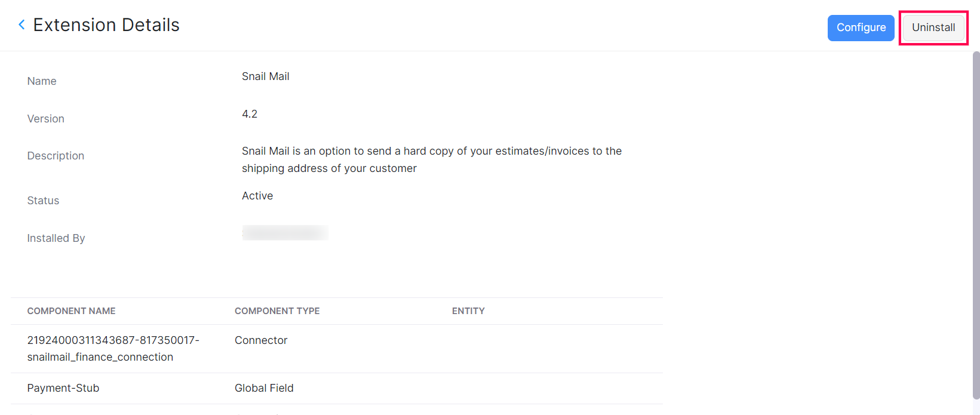Click the Snail Mail description text

[x=431, y=159]
